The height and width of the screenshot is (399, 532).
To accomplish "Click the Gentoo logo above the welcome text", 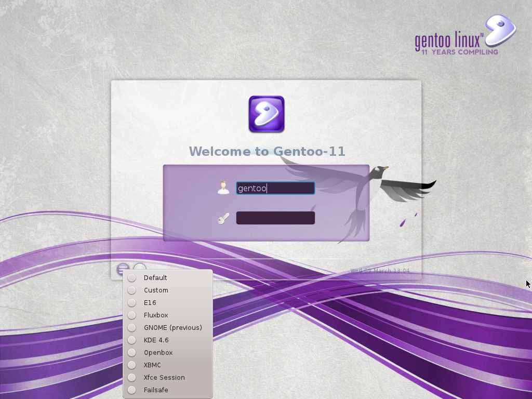I will [266, 114].
